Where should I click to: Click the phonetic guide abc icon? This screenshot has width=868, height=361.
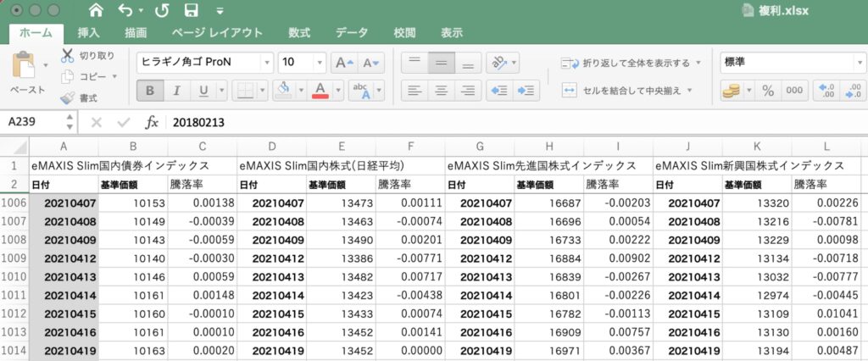pos(361,90)
